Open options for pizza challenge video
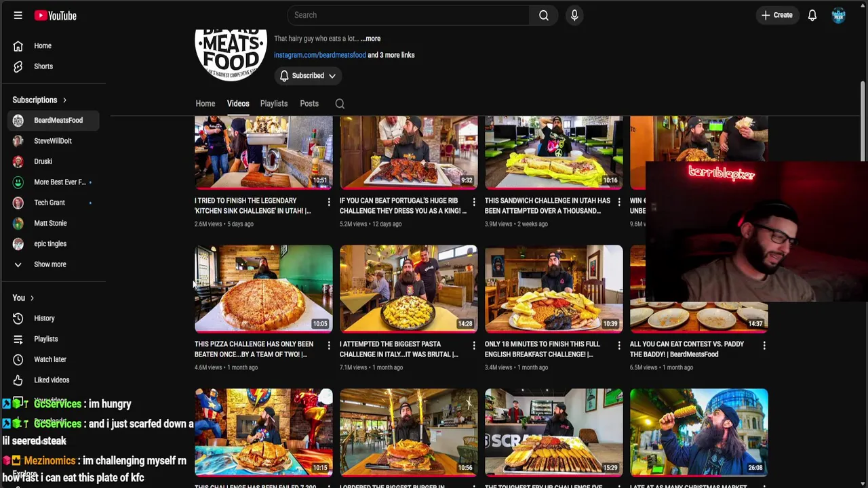 tap(329, 346)
